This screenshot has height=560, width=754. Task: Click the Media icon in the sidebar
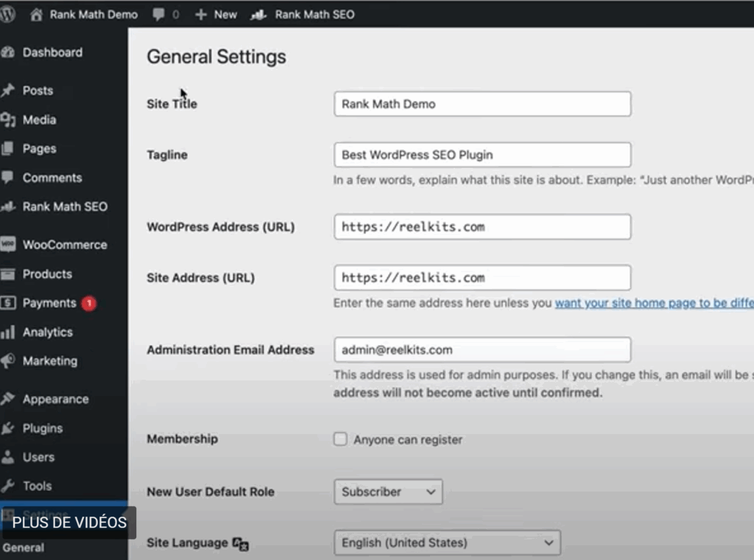[7, 120]
